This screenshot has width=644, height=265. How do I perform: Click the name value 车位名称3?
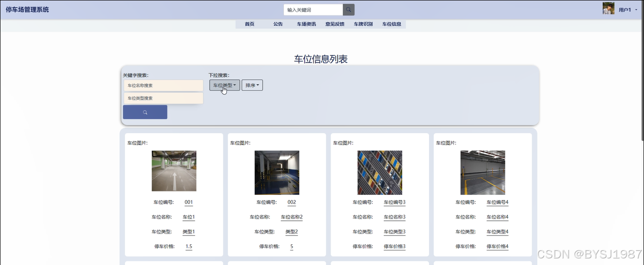[x=395, y=217]
